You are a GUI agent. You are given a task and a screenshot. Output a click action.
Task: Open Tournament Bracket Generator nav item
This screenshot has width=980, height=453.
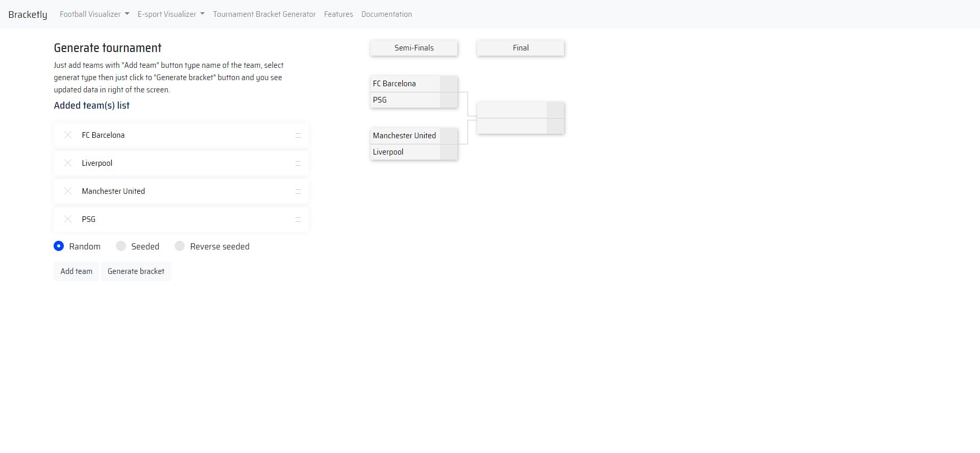tap(264, 14)
